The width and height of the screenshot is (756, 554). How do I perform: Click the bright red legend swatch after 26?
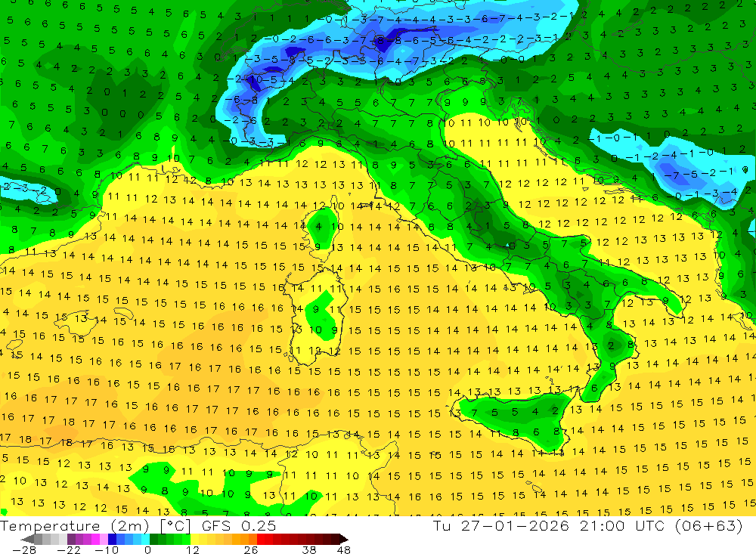click(261, 539)
